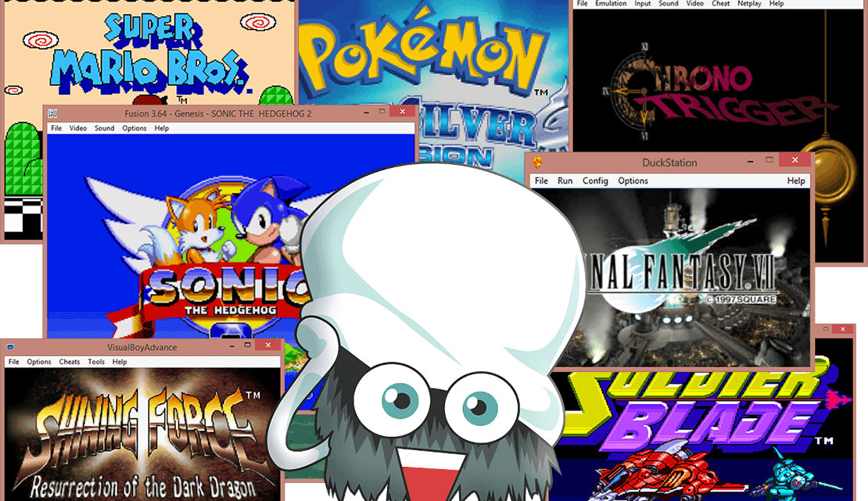Open Help menu in DuckStation
The image size is (868, 501).
click(796, 181)
